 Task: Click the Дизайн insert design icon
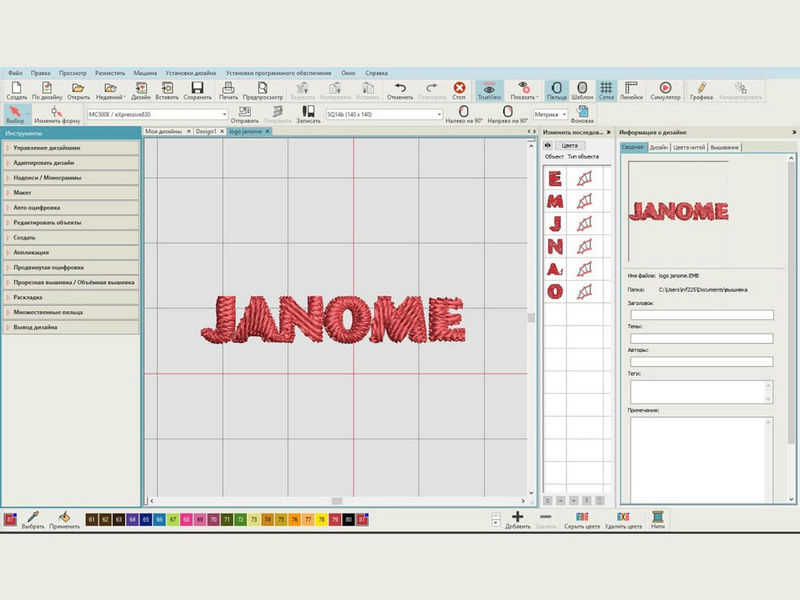pos(141,90)
